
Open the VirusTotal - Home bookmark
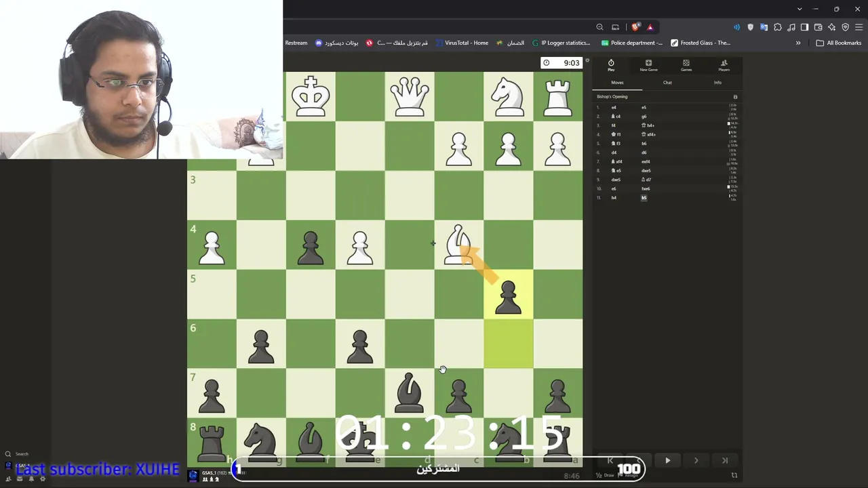coord(462,43)
